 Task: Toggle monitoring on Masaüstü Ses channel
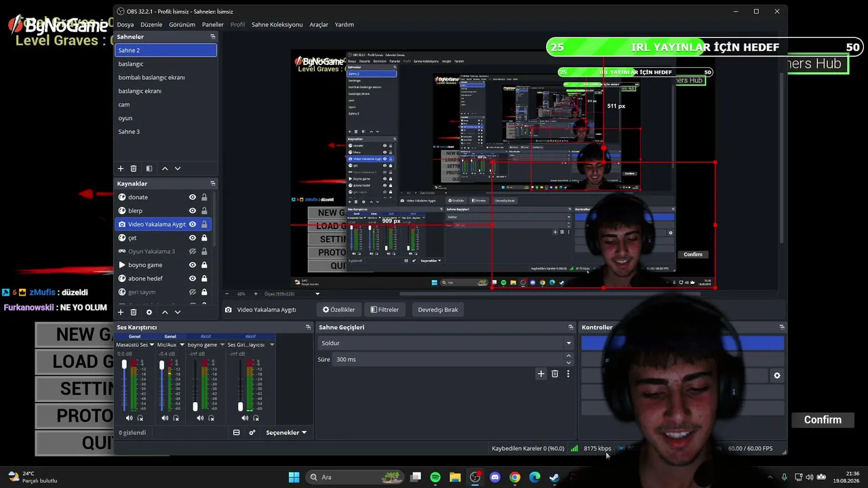pyautogui.click(x=140, y=418)
